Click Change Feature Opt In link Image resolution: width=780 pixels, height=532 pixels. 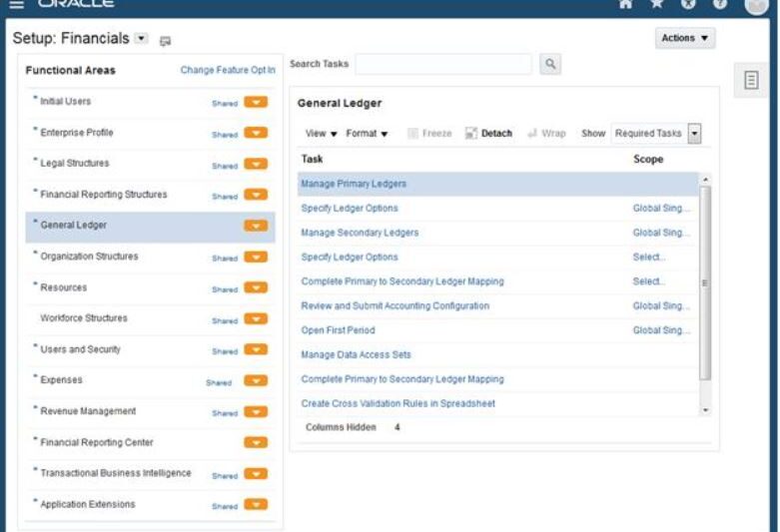tap(228, 70)
